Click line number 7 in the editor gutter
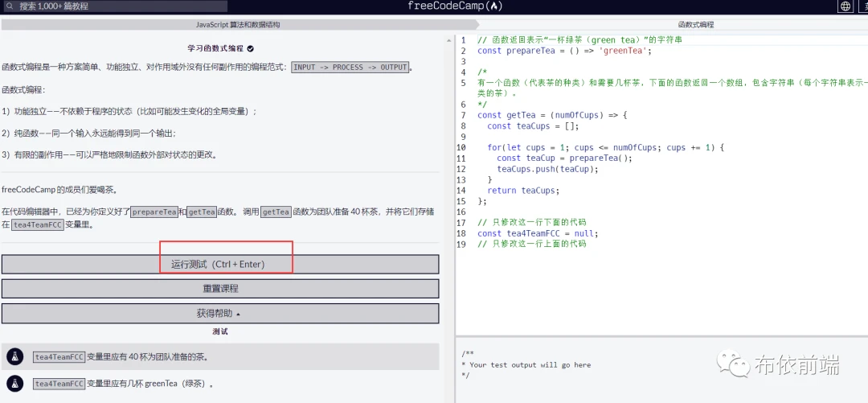The image size is (868, 403). click(462, 115)
